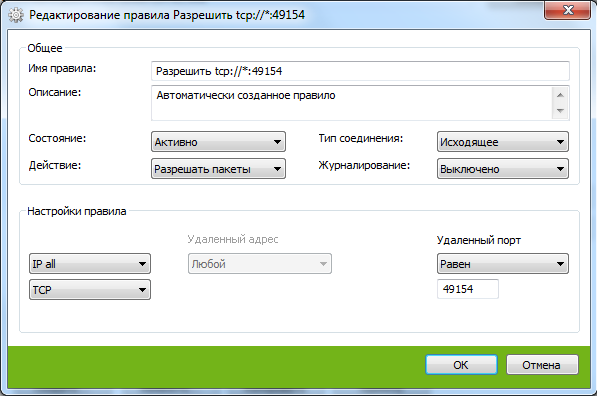Click the Состояние label
The width and height of the screenshot is (597, 396).
click(x=57, y=138)
